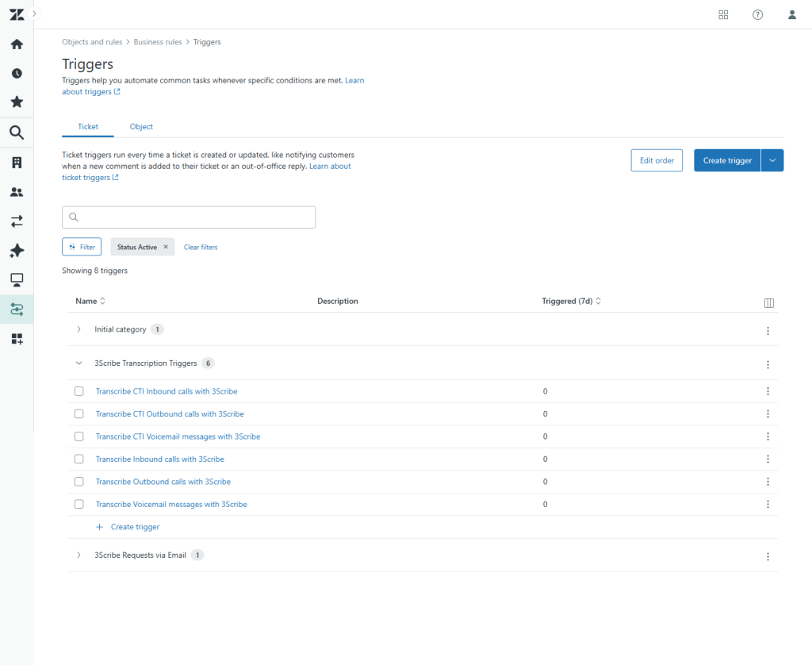The width and height of the screenshot is (812, 665).
Task: Click the Edit order button
Action: point(656,160)
